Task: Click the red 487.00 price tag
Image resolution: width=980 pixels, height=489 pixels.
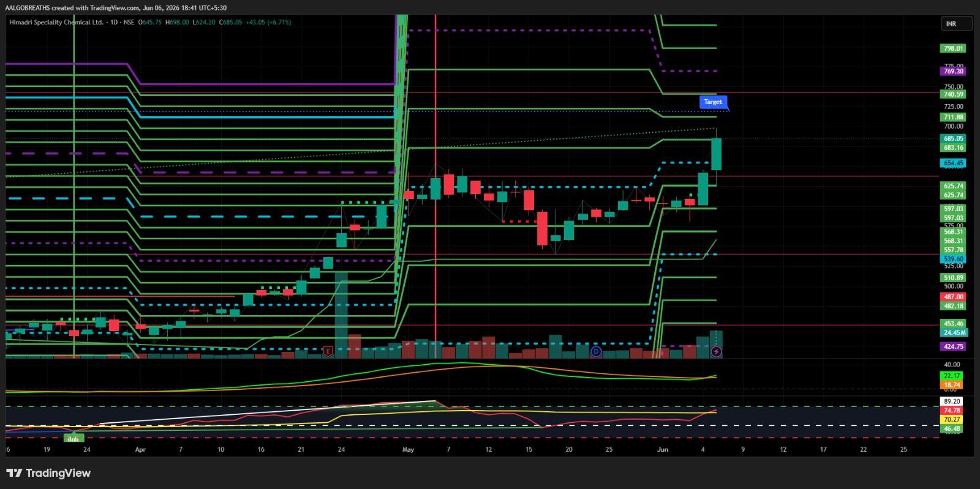Action: point(954,297)
